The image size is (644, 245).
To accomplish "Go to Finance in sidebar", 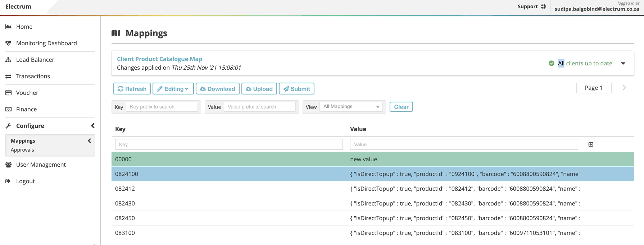I will [x=26, y=109].
